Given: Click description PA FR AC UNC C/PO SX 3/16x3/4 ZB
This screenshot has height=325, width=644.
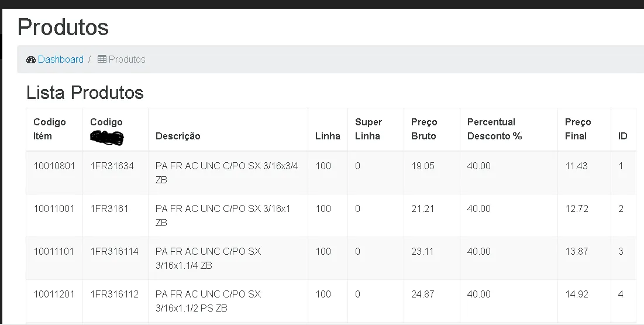Looking at the screenshot, I should point(227,173).
